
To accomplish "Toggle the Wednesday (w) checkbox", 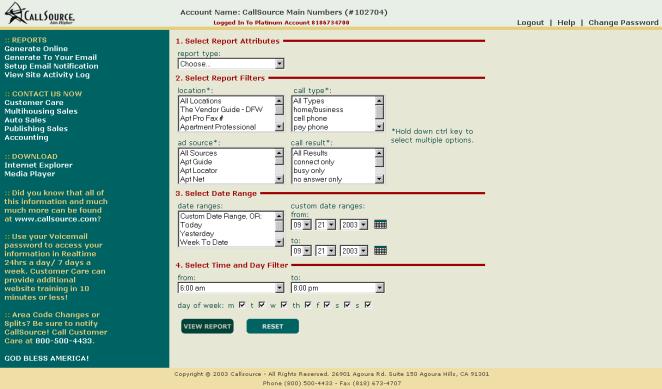I will [x=284, y=305].
